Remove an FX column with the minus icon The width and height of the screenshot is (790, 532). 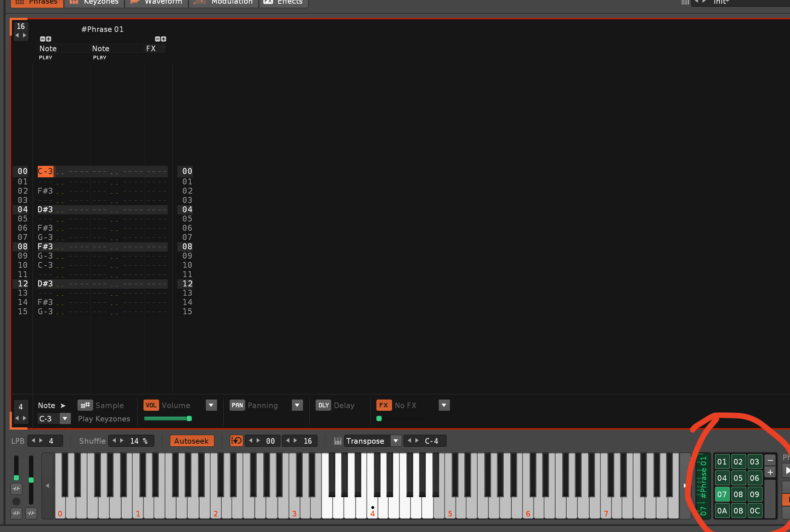(158, 39)
